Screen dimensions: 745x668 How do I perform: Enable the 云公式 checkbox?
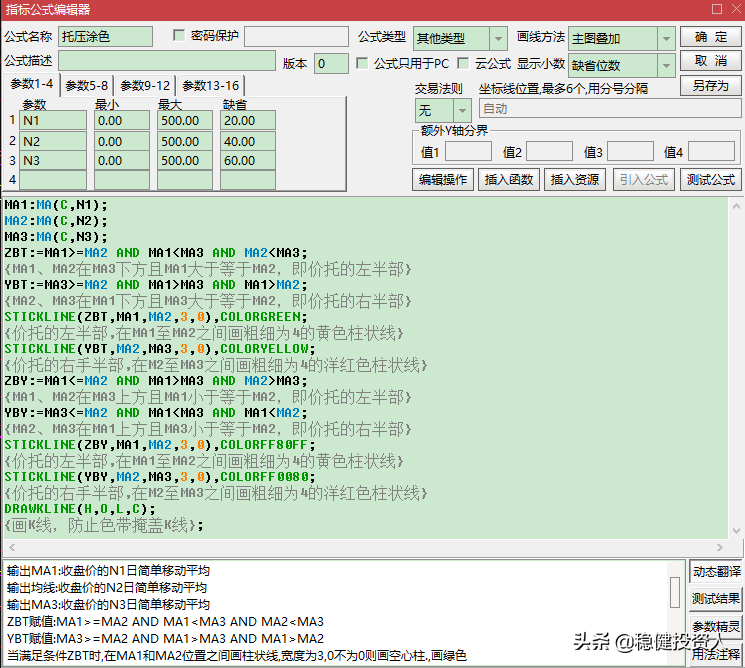pos(463,63)
